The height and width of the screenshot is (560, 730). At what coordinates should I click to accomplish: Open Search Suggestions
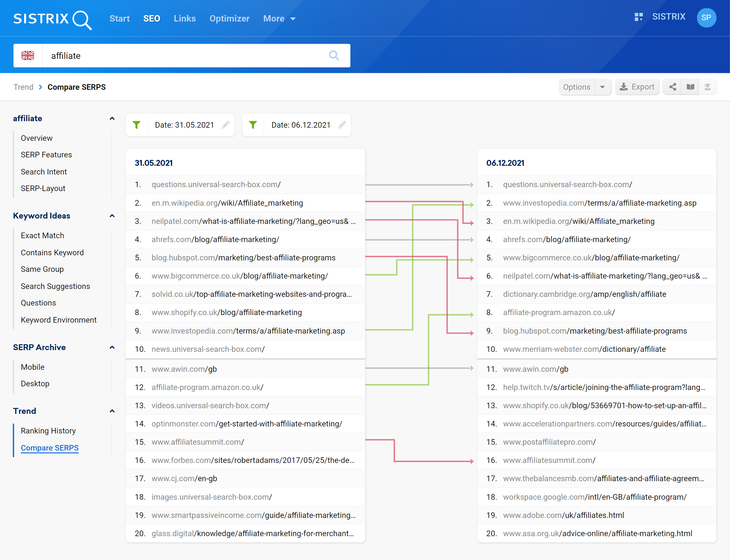55,286
